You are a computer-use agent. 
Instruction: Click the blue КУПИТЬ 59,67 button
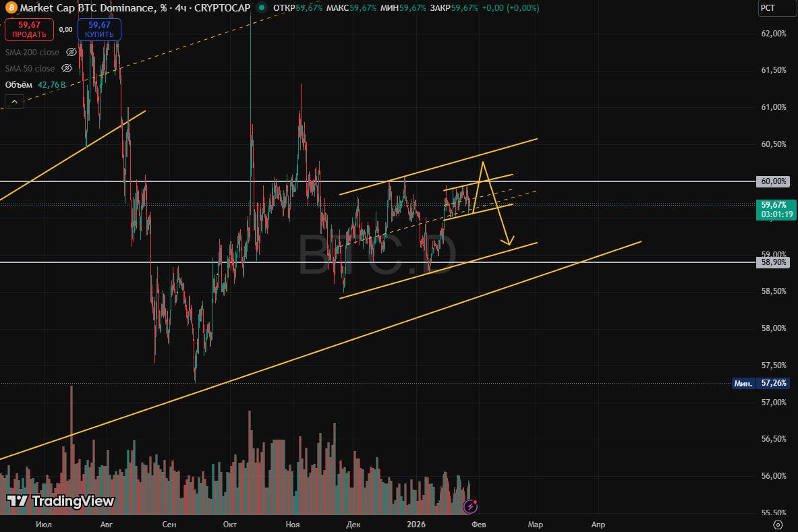(x=99, y=30)
